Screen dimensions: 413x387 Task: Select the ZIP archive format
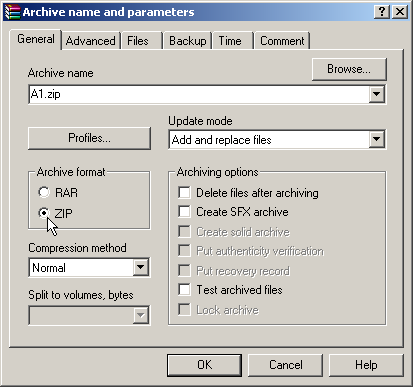44,213
